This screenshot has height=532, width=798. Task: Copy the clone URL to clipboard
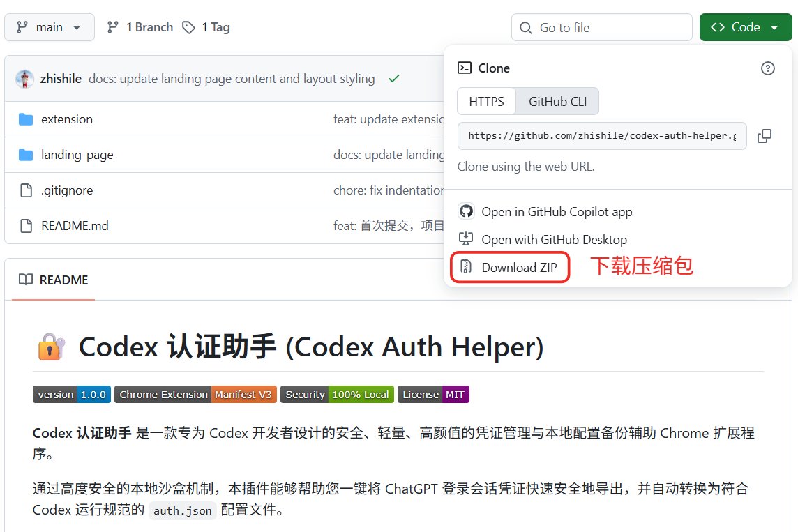765,136
